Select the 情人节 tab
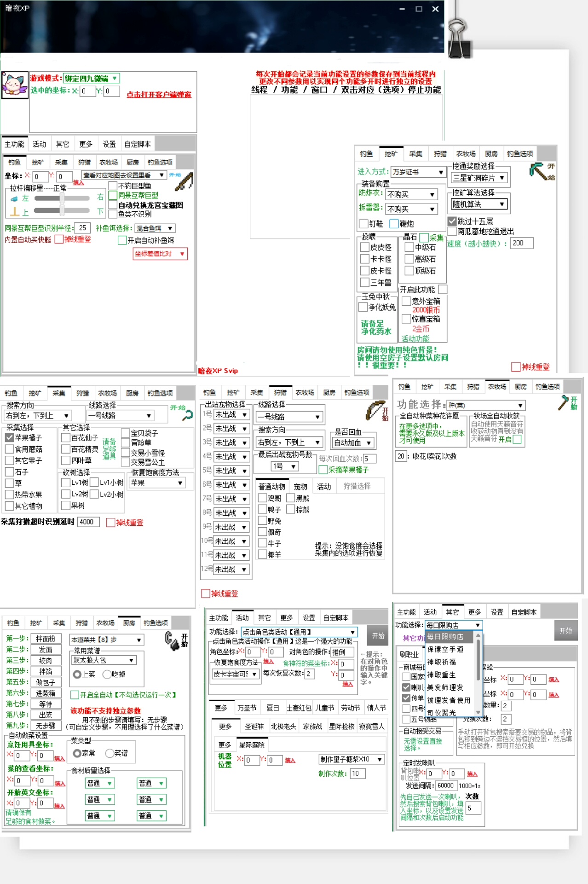 (x=376, y=708)
